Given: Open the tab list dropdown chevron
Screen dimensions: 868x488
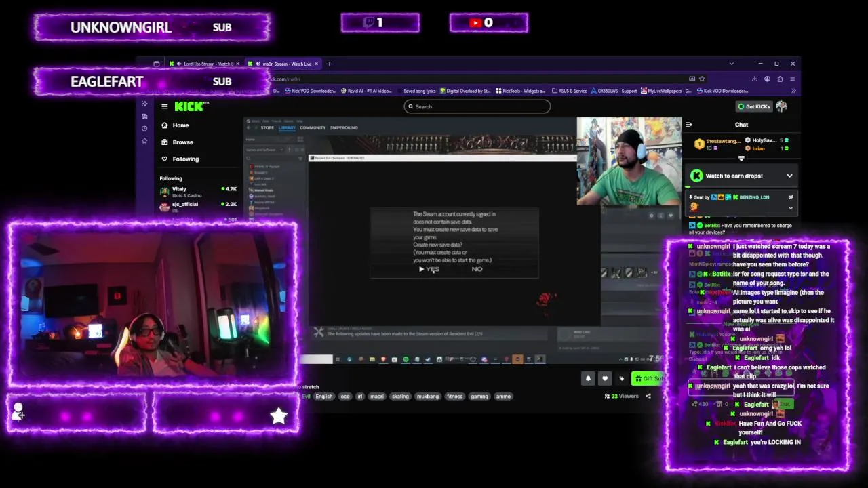Looking at the screenshot, I should coord(731,64).
